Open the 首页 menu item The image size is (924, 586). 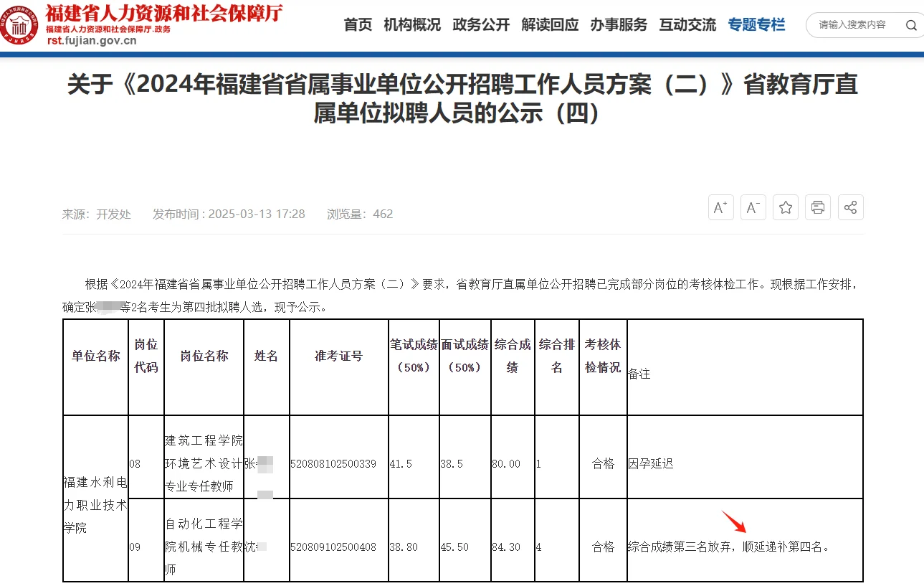coord(357,24)
